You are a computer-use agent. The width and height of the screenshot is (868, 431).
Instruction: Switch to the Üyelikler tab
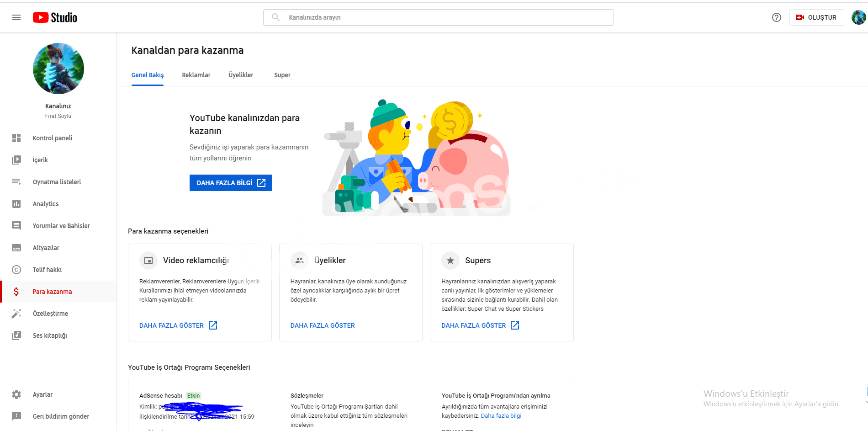pyautogui.click(x=241, y=75)
